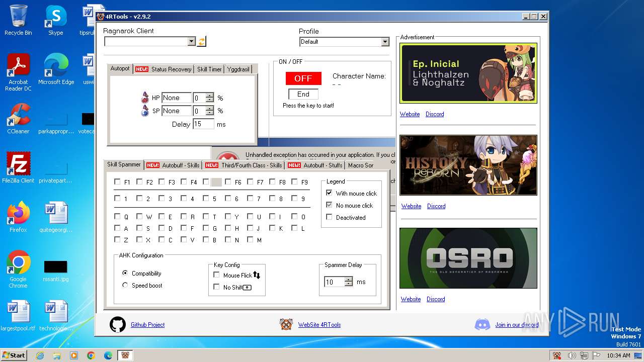Click SP key input field
The height and width of the screenshot is (362, 644).
[177, 111]
